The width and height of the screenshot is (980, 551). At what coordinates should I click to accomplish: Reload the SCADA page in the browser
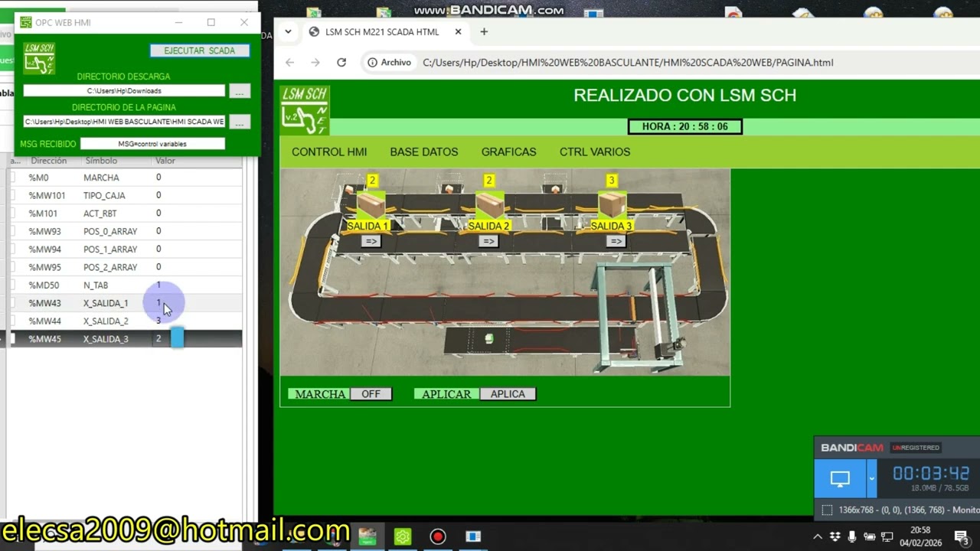click(x=341, y=62)
